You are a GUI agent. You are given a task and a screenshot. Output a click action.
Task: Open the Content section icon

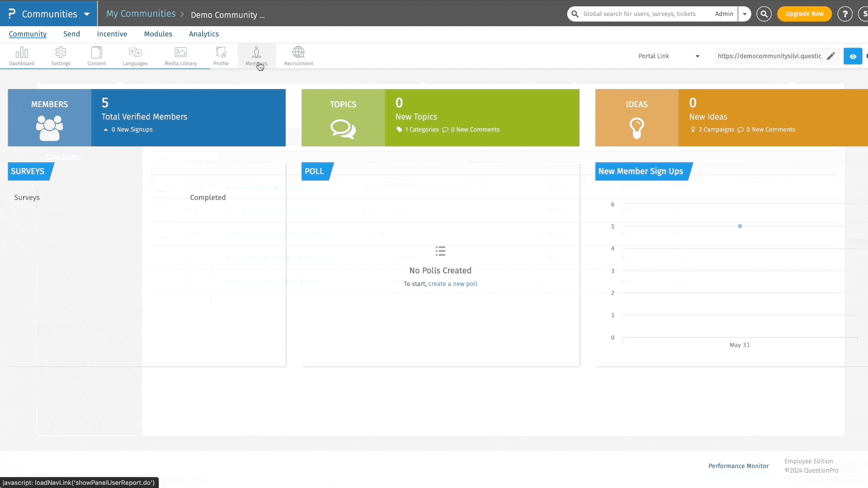(x=96, y=53)
